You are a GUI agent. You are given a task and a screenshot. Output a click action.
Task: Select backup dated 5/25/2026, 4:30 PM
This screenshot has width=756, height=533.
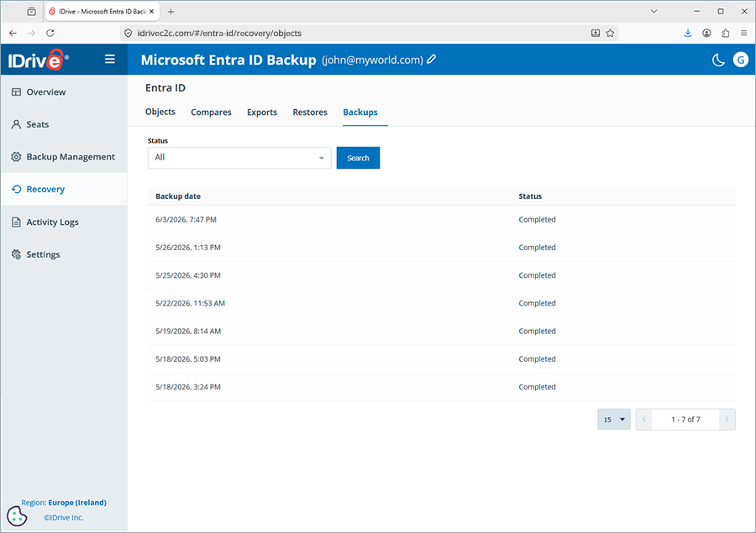(442, 275)
